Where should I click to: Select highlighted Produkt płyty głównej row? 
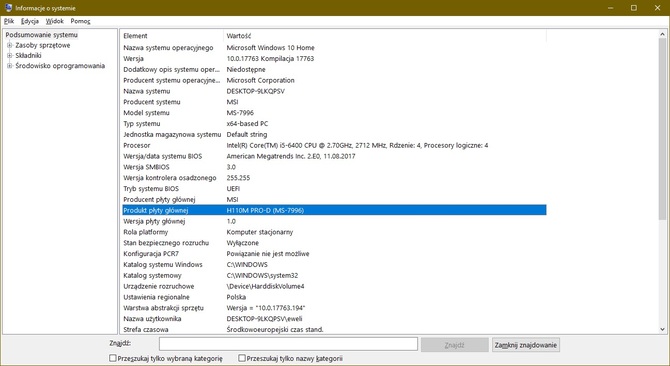point(334,210)
